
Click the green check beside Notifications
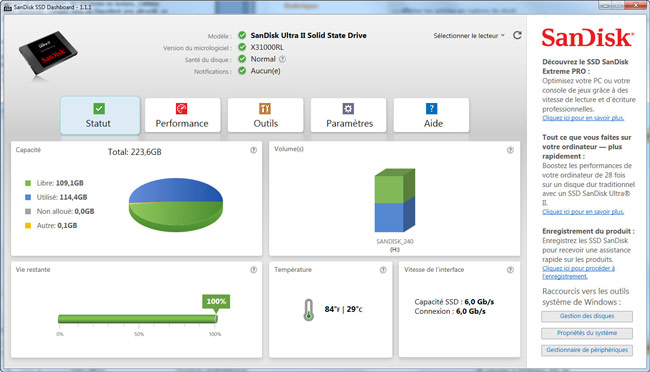point(242,71)
